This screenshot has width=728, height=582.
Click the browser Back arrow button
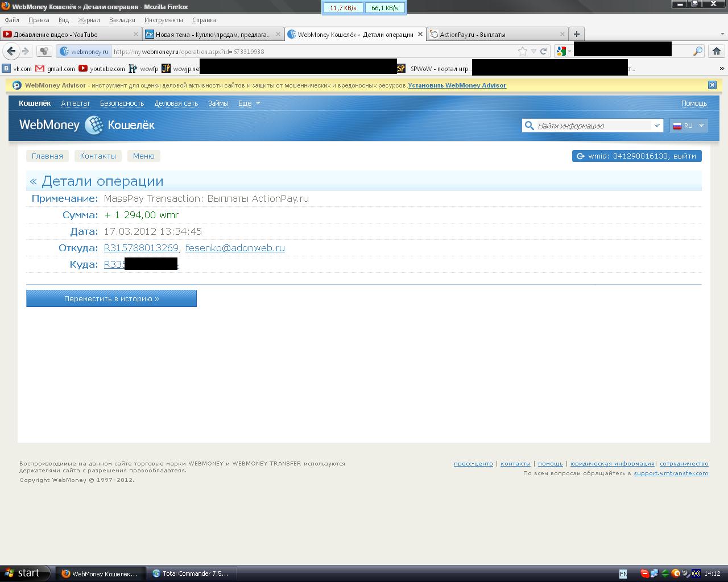click(x=11, y=51)
